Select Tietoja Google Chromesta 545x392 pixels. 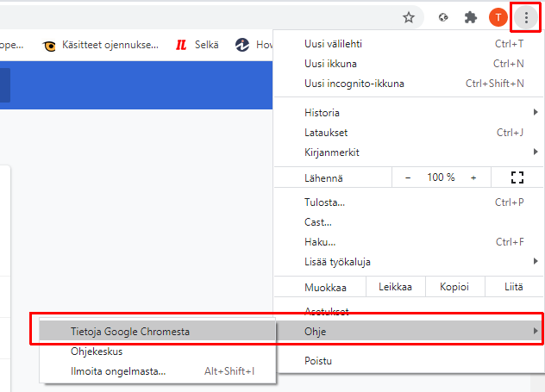click(x=130, y=332)
